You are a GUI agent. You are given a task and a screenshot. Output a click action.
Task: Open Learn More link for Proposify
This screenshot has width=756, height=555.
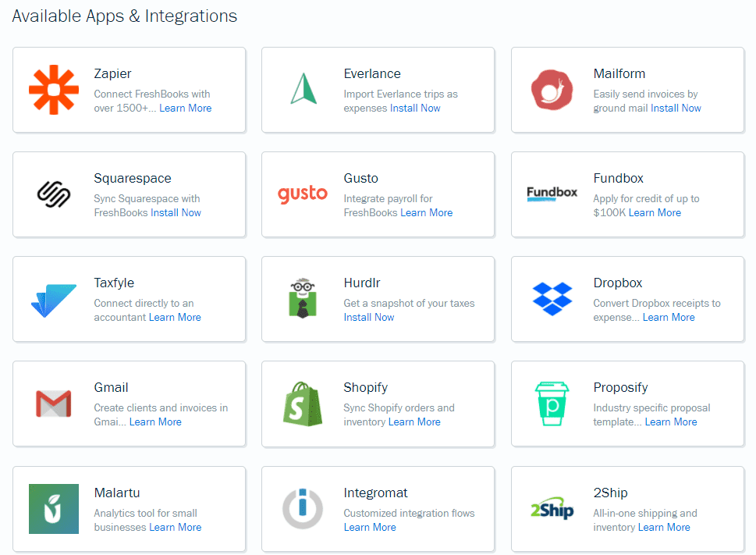(671, 422)
